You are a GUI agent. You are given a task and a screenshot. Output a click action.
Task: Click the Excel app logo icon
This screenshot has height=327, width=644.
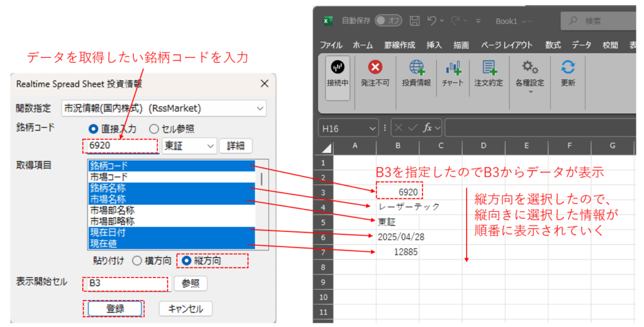(328, 21)
